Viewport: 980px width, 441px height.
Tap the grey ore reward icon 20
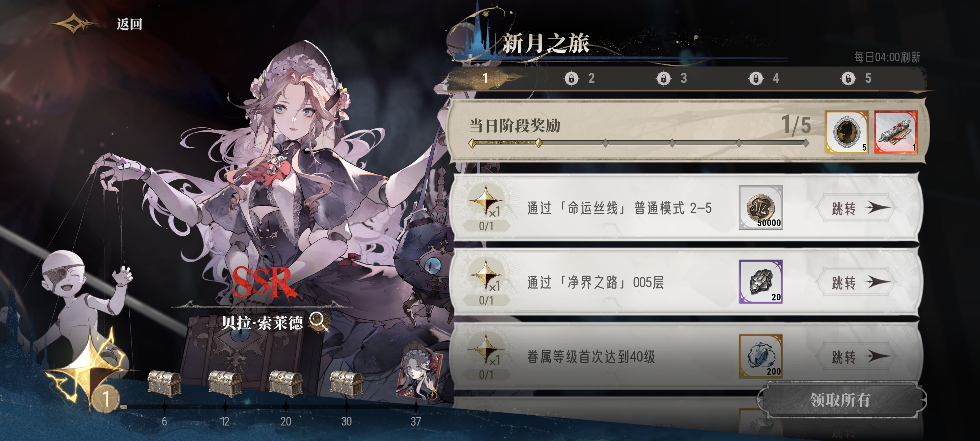(761, 282)
